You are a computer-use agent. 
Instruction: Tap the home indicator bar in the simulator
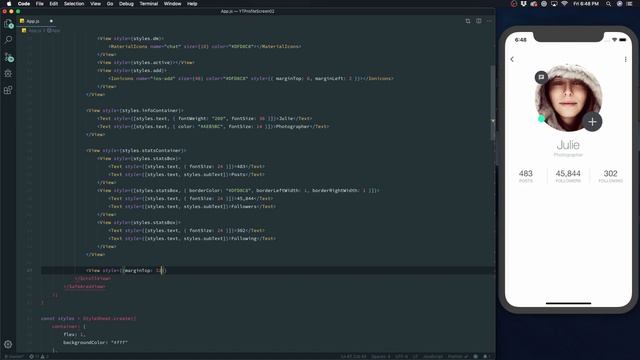pos(568,303)
